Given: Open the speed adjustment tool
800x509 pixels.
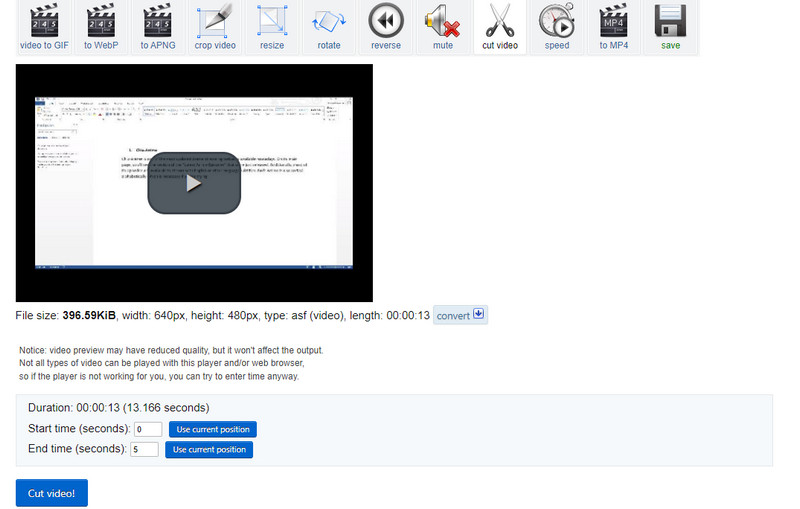Looking at the screenshot, I should (x=557, y=27).
